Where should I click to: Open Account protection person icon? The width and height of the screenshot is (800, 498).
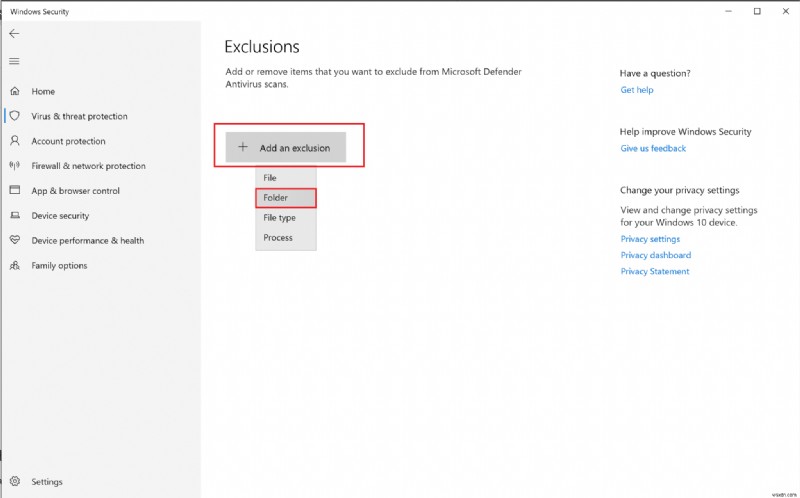point(15,141)
